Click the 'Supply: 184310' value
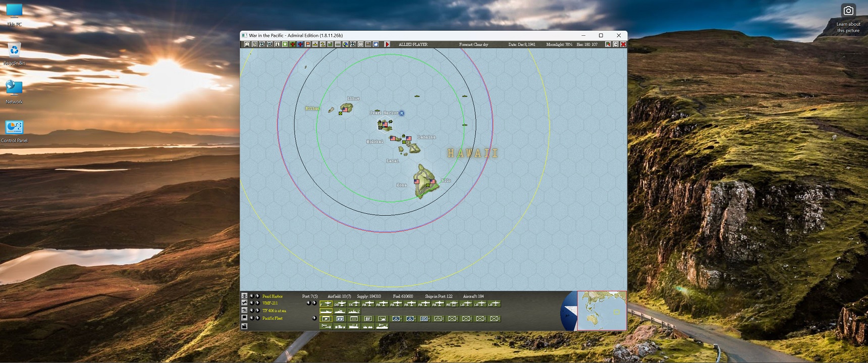This screenshot has height=363, width=868. click(369, 296)
